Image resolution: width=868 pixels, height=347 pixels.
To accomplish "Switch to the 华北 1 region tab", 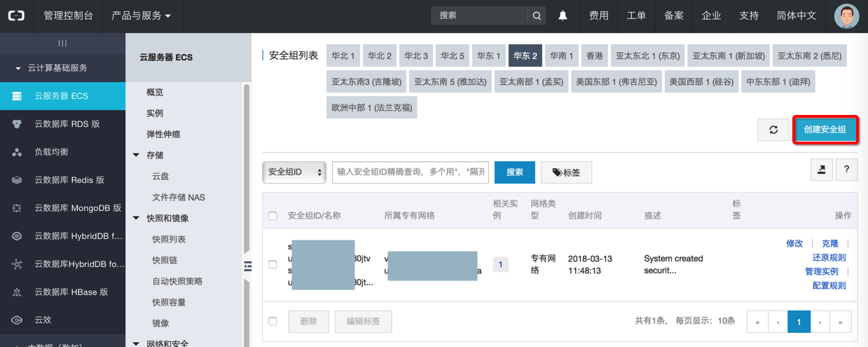I will [x=343, y=55].
